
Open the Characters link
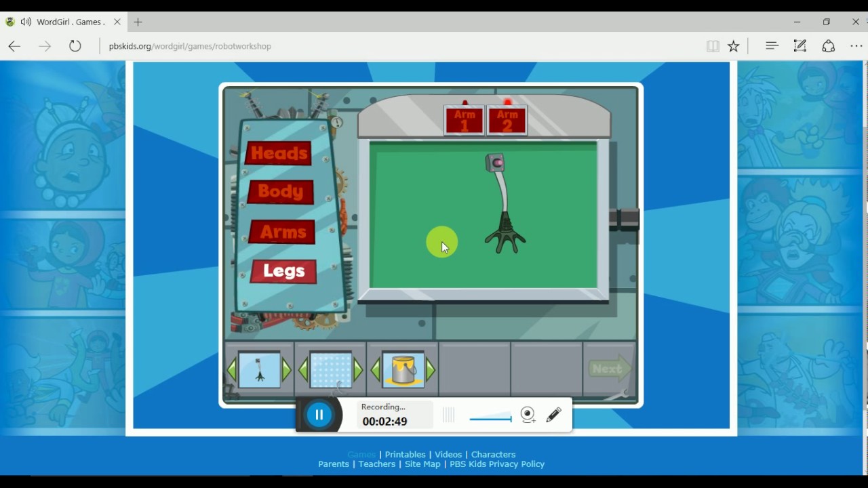click(493, 455)
